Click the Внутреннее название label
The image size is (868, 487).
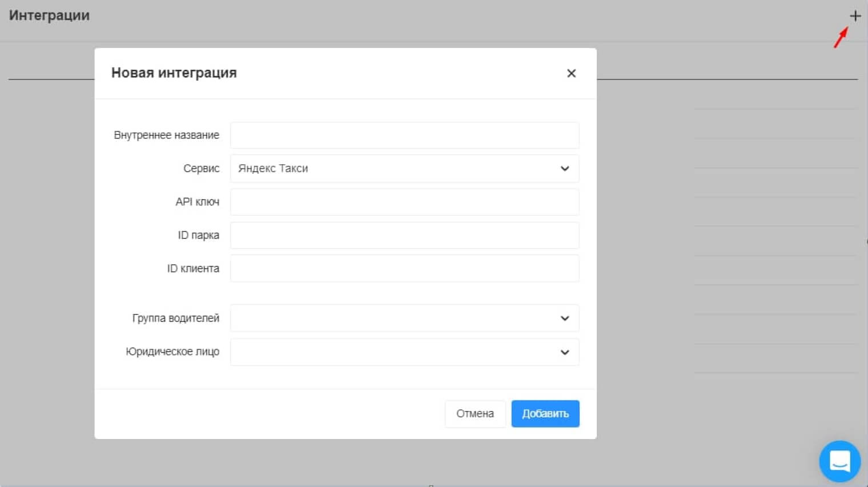tap(166, 135)
